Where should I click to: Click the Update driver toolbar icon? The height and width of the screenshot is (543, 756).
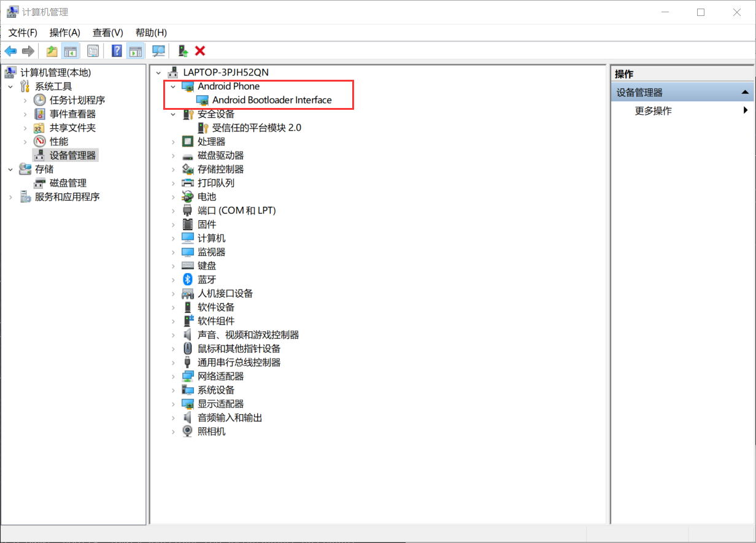tap(182, 51)
